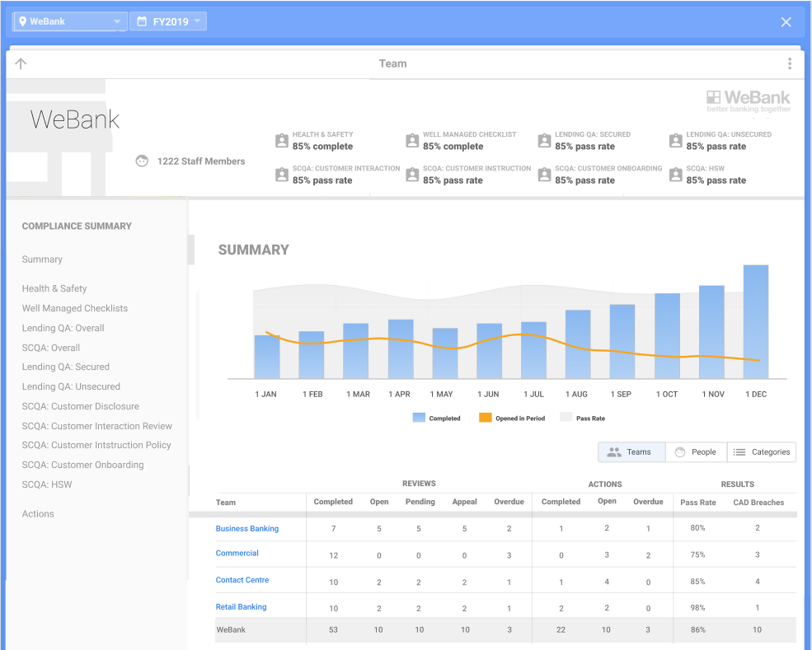The width and height of the screenshot is (812, 650).
Task: Click the CAD Breaches column header
Action: (x=758, y=502)
